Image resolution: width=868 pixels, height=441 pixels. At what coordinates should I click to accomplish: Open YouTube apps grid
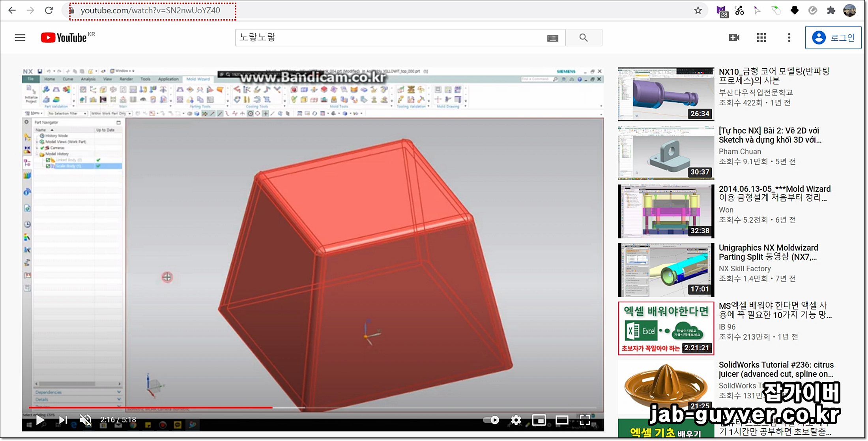(x=761, y=38)
